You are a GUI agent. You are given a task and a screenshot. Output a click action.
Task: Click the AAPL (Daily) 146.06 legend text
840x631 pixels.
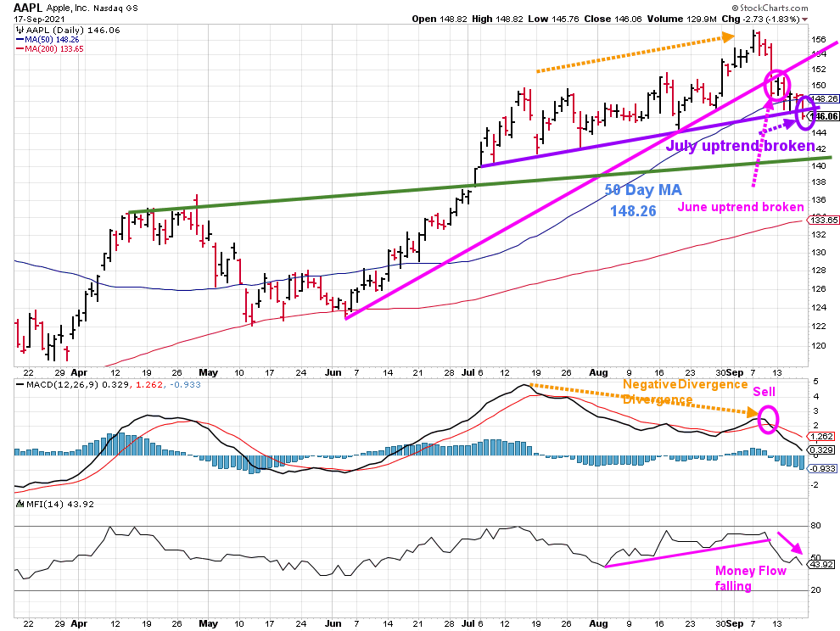click(73, 30)
